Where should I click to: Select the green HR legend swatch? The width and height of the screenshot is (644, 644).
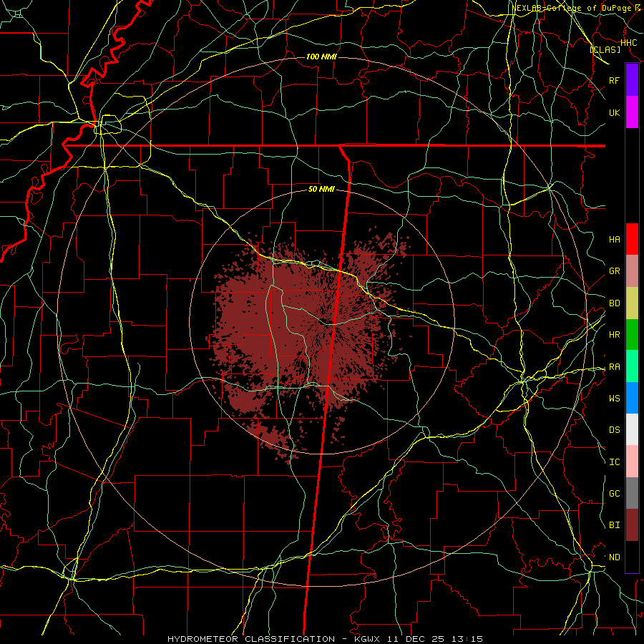(x=632, y=334)
